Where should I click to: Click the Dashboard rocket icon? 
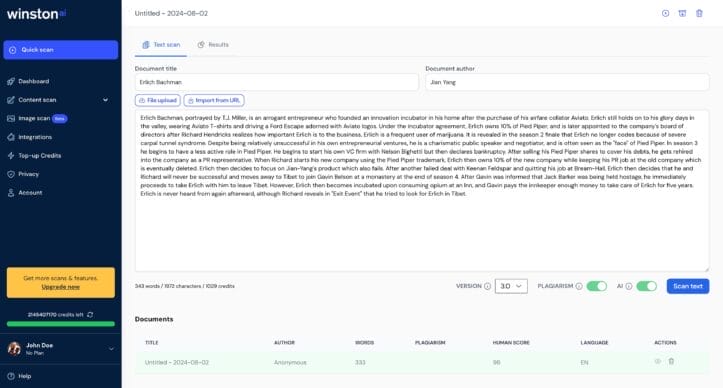[11, 82]
